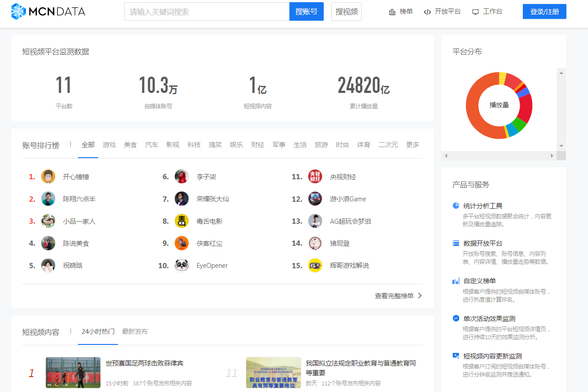Select the 美食 category tab
Image resolution: width=588 pixels, height=392 pixels.
130,145
